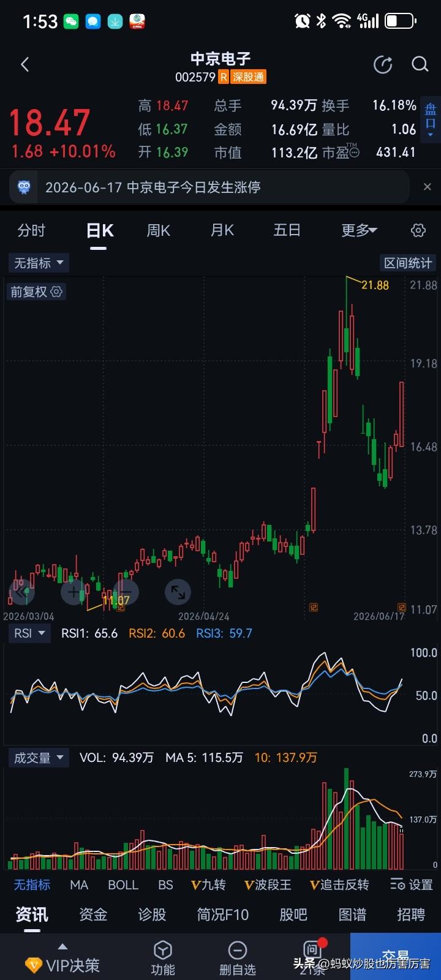The height and width of the screenshot is (980, 441).
Task: Open chart settings gear icon
Action: [x=418, y=230]
